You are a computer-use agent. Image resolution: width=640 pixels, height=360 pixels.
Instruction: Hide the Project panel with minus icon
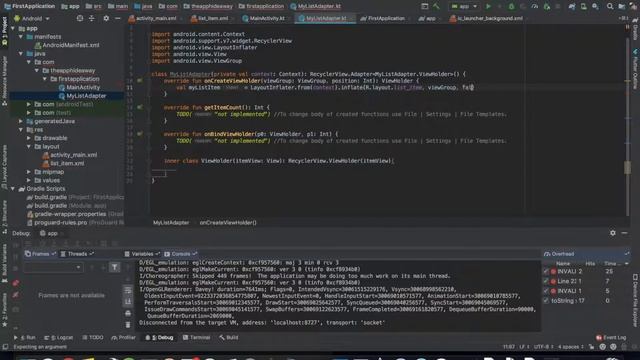pyautogui.click(x=118, y=18)
